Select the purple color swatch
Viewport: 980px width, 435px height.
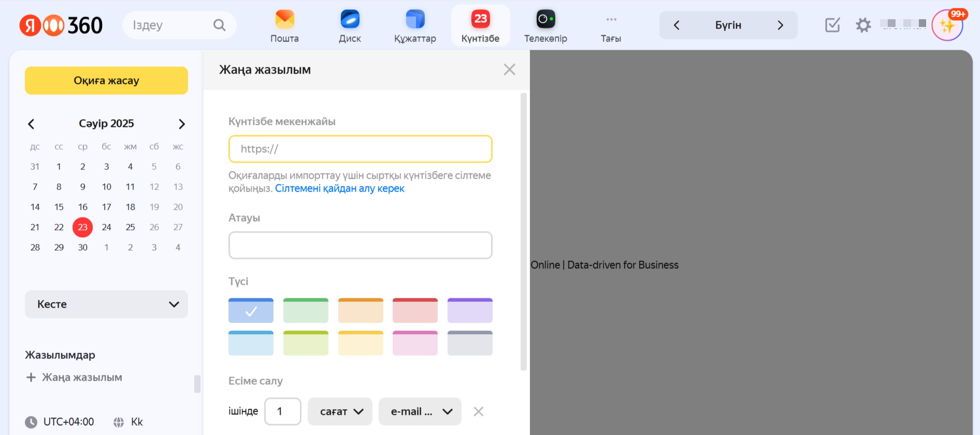470,310
